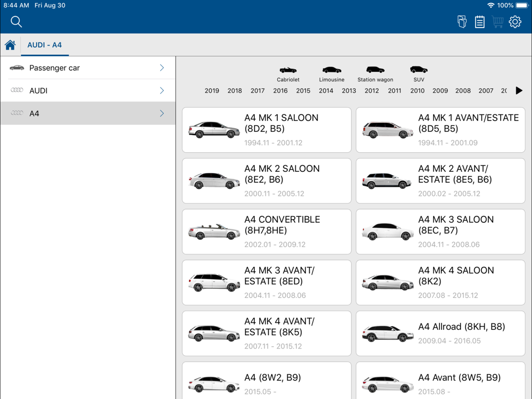Filter by Cabriolet body type
Viewport: 532px width, 399px height.
pyautogui.click(x=288, y=74)
